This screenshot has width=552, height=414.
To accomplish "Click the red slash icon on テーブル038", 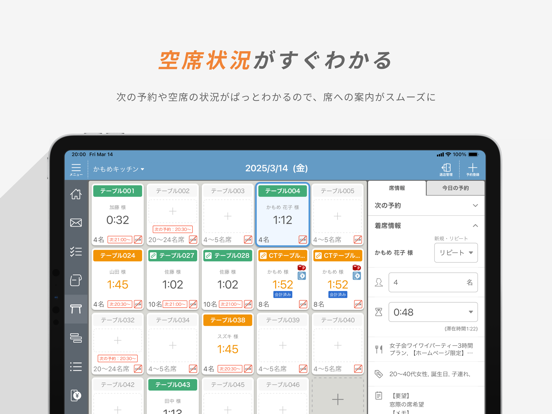I will click(248, 369).
